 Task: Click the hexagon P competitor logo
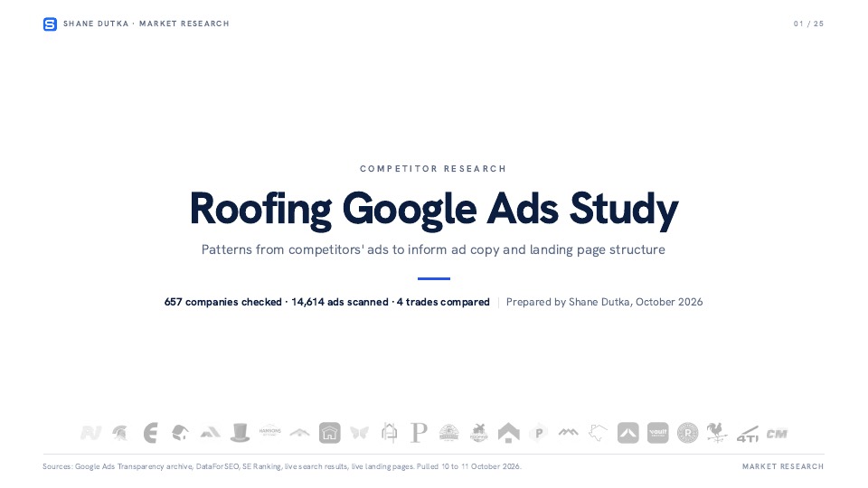pyautogui.click(x=538, y=433)
